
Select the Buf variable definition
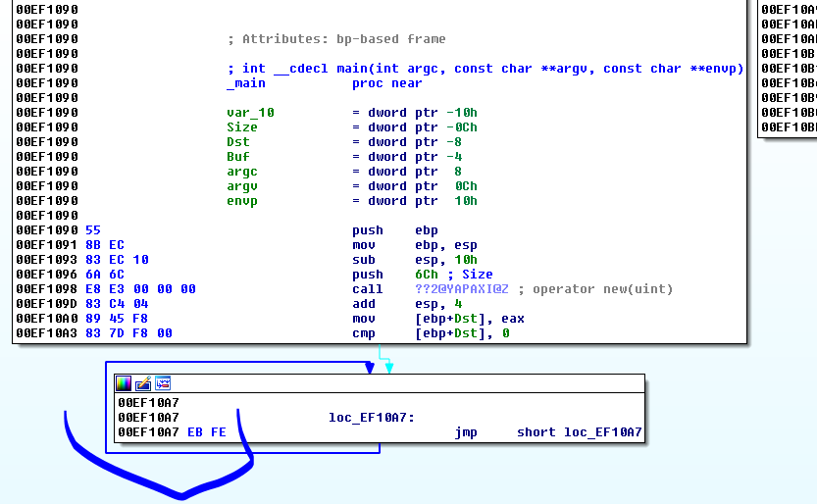coord(238,157)
